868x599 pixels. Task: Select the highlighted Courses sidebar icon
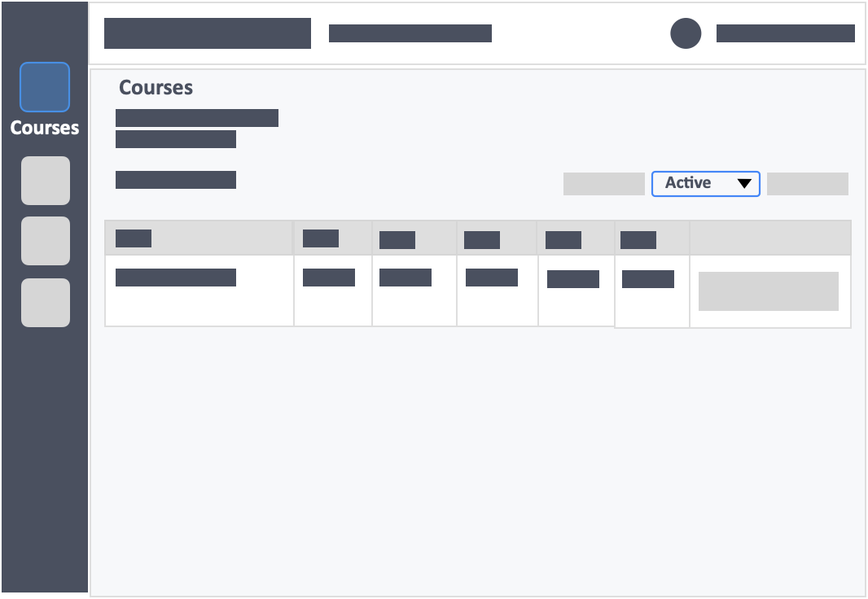pyautogui.click(x=45, y=87)
